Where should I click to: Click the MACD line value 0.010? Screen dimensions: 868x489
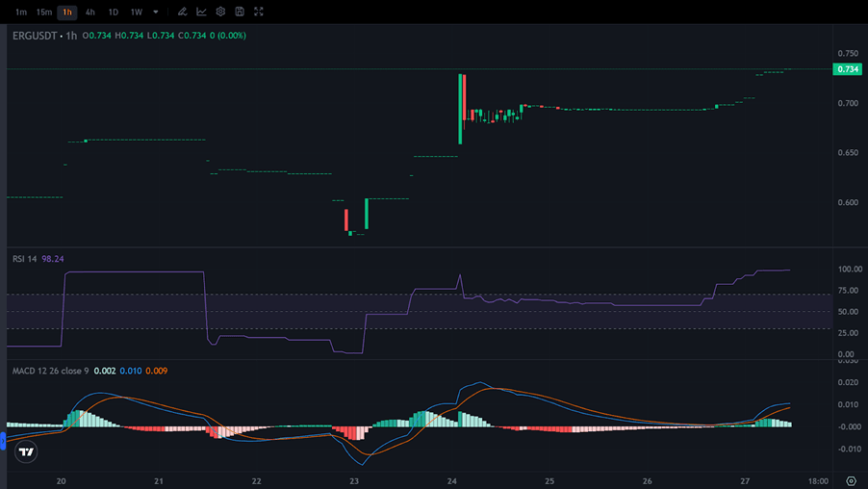(131, 371)
